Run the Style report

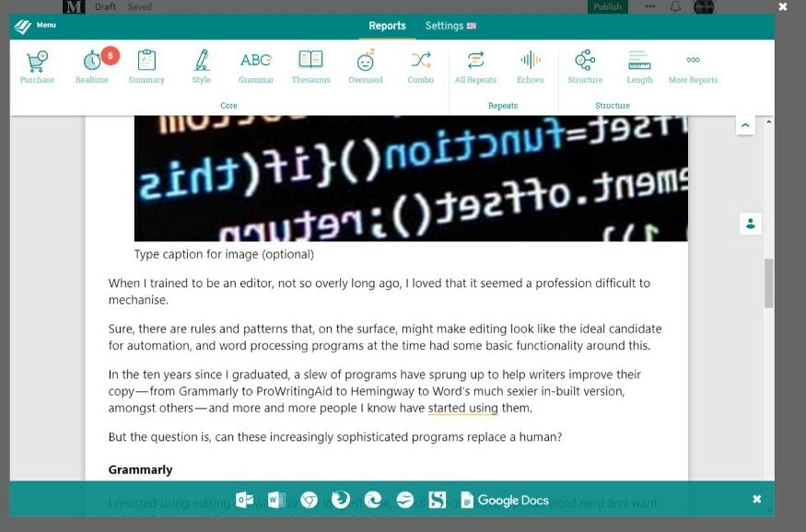202,67
